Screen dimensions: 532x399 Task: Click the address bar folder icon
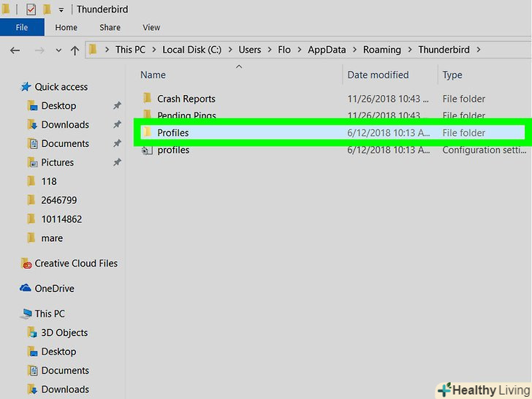[93, 50]
